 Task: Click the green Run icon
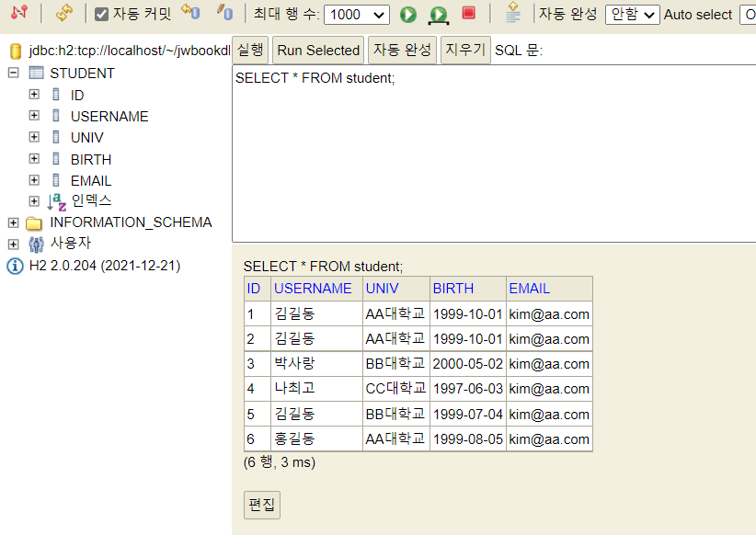tap(408, 15)
